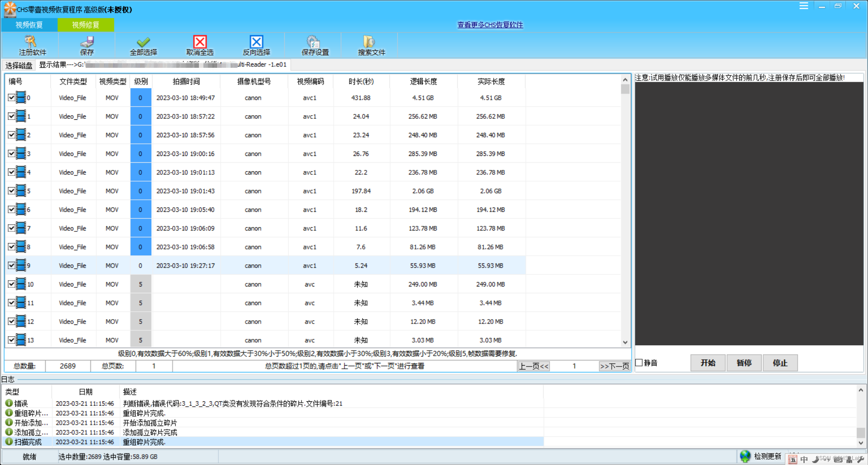Click the film icon of row 13
The height and width of the screenshot is (465, 868).
pyautogui.click(x=21, y=340)
